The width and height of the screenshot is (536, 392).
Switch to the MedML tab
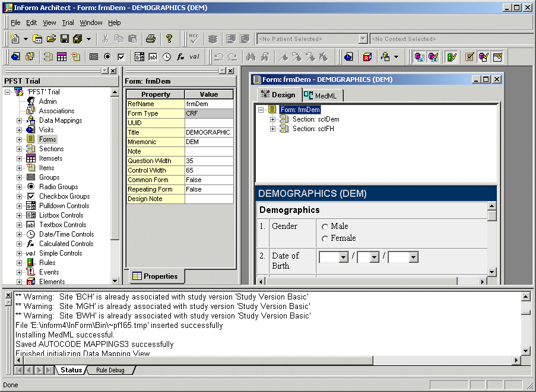pos(322,95)
